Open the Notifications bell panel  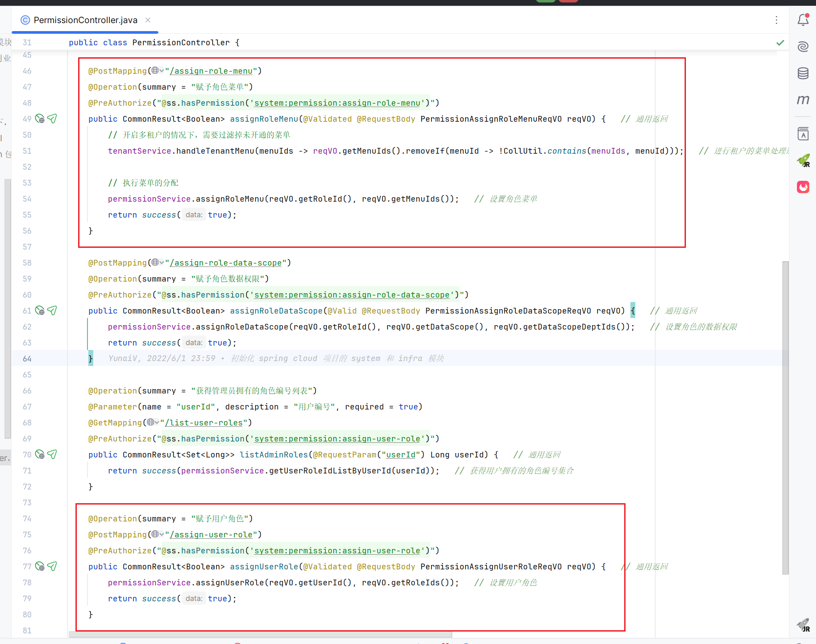(803, 20)
